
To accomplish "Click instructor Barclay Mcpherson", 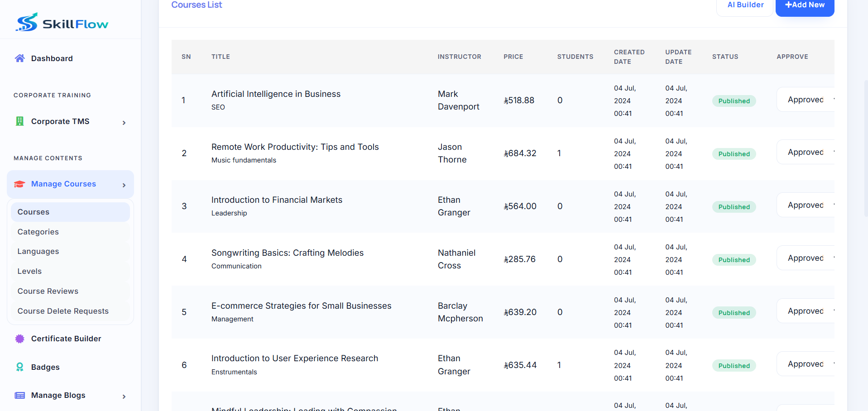I will (460, 312).
